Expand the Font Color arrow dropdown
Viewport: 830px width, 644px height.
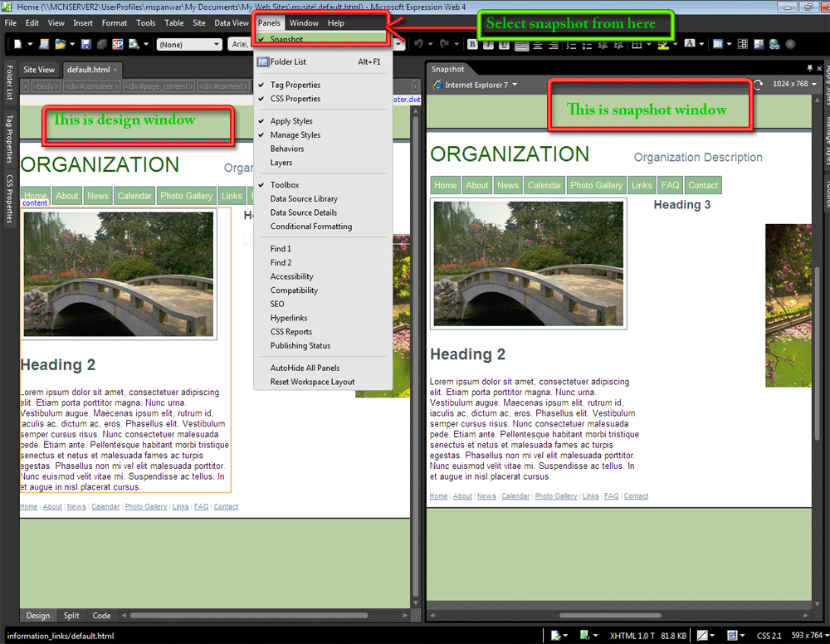[x=701, y=45]
